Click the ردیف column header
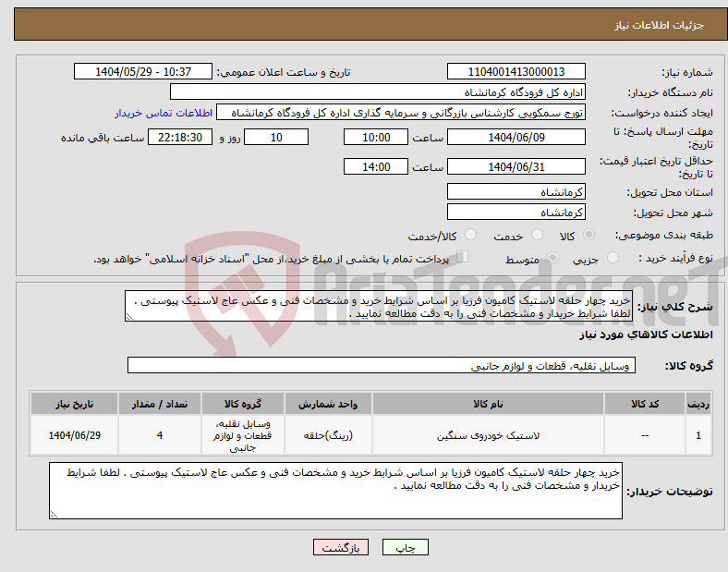The height and width of the screenshot is (572, 728). [x=698, y=404]
